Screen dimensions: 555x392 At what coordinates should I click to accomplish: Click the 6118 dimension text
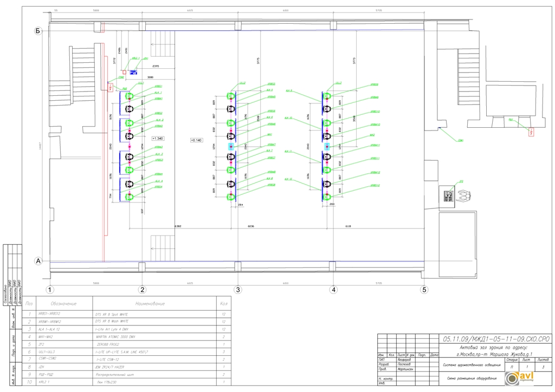(348, 226)
